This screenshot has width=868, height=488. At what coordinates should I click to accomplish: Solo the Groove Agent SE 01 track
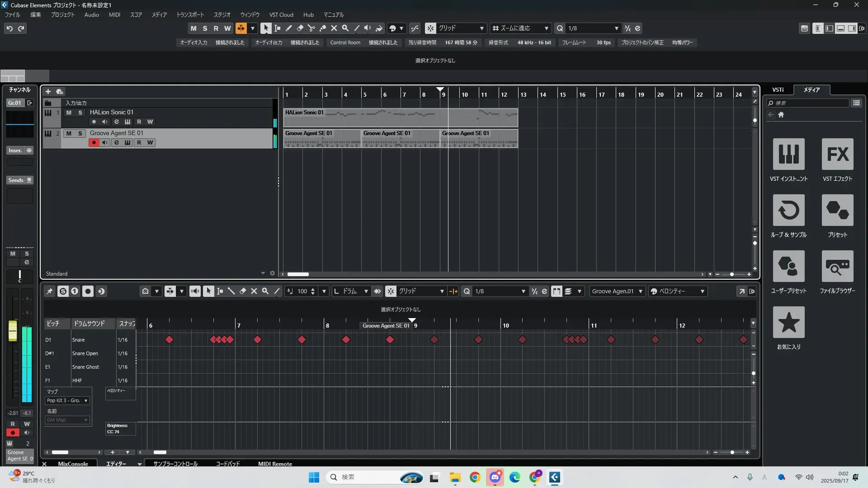click(80, 133)
